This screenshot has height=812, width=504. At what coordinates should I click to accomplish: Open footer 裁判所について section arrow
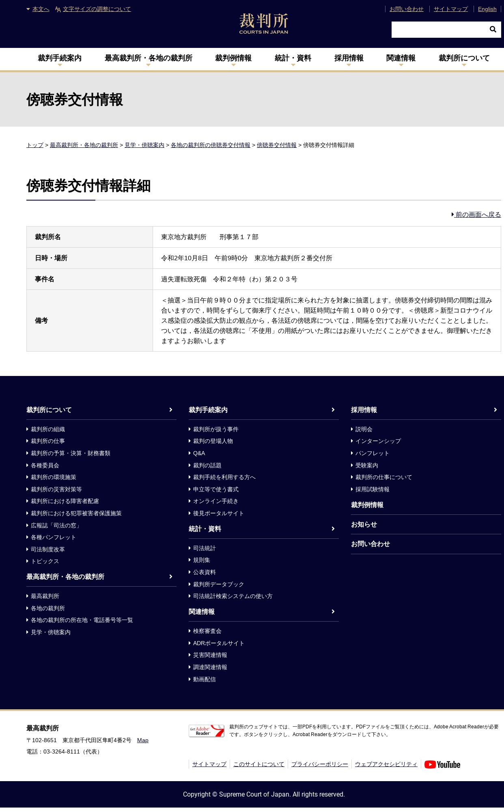[171, 410]
